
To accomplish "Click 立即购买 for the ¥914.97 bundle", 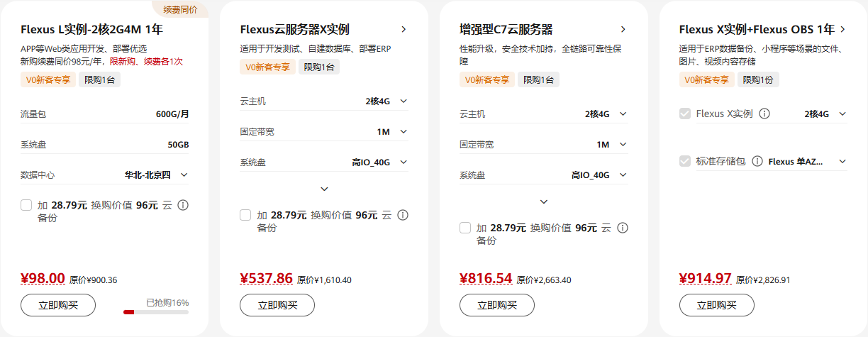I will point(716,305).
